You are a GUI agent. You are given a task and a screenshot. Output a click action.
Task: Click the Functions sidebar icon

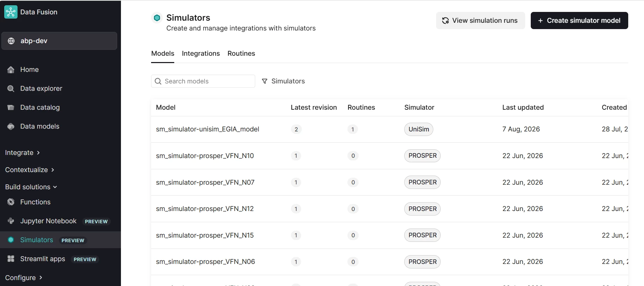pos(11,202)
